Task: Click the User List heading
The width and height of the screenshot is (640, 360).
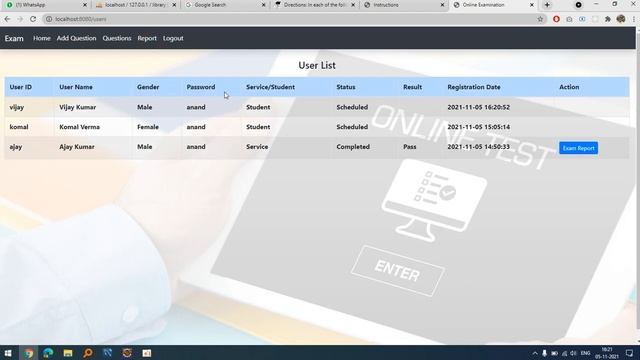Action: [317, 65]
